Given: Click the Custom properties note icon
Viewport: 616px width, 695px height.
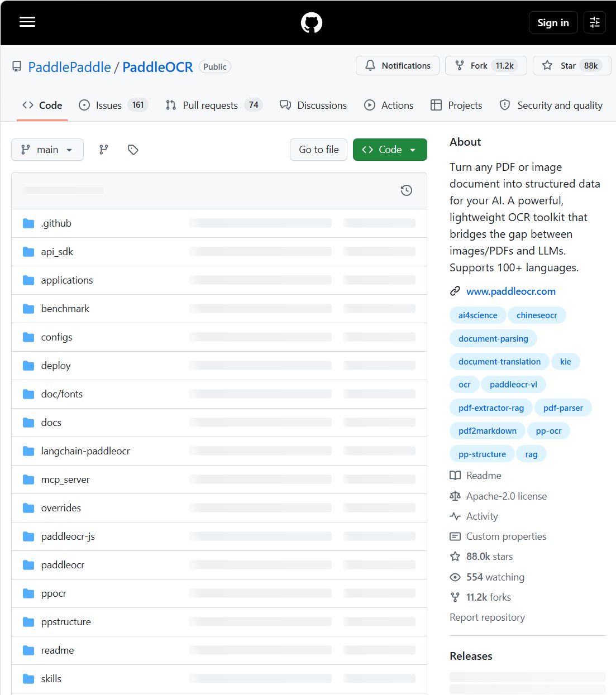Looking at the screenshot, I should tap(455, 536).
